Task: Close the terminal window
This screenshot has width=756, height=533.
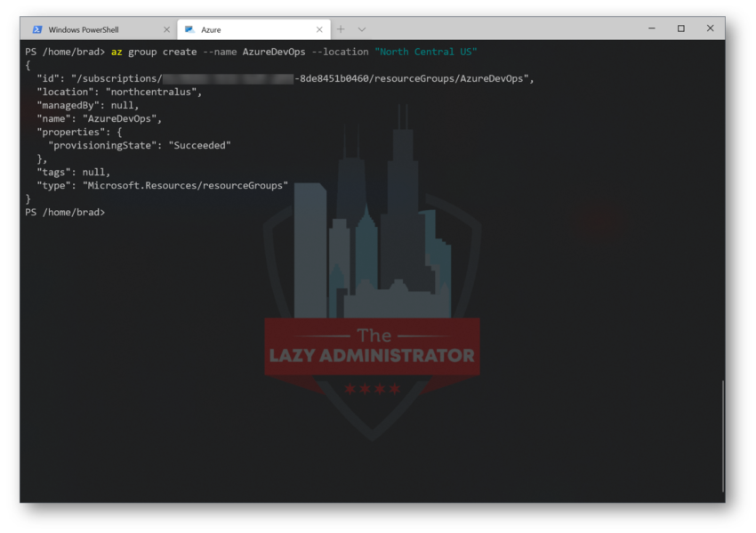Action: coord(711,28)
